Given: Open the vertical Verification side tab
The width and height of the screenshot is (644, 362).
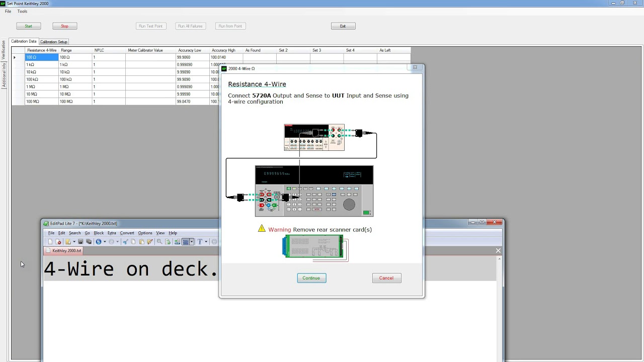Looking at the screenshot, I should 4,50.
